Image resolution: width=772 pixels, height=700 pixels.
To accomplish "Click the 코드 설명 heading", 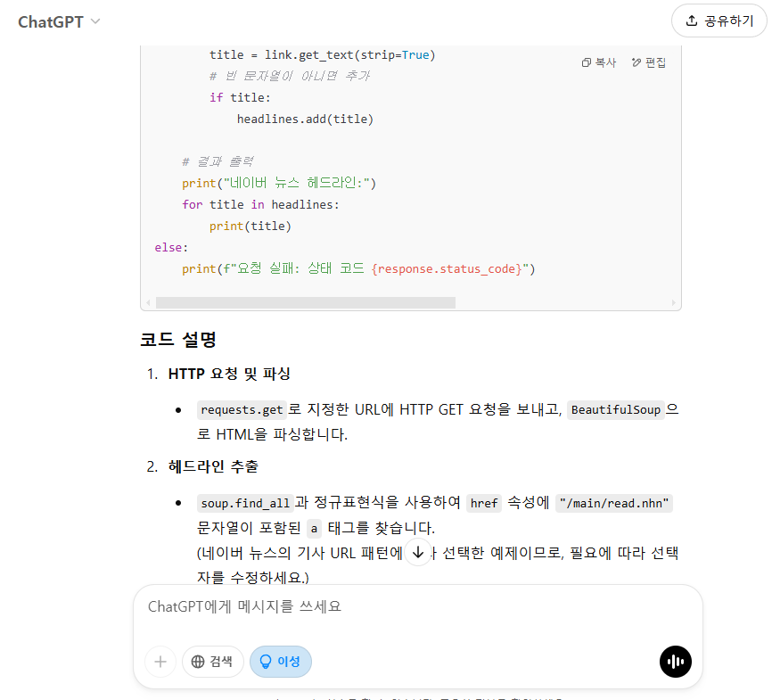I will (178, 340).
